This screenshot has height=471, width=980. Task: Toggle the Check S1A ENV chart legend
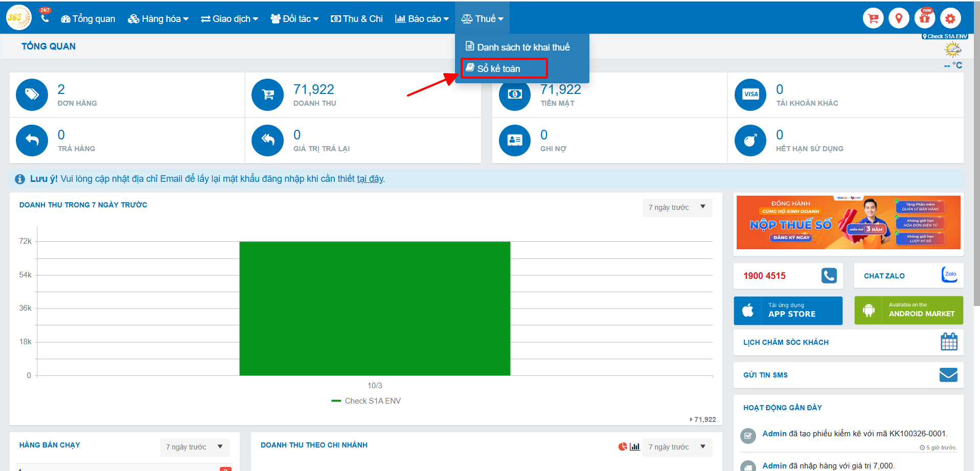[366, 401]
